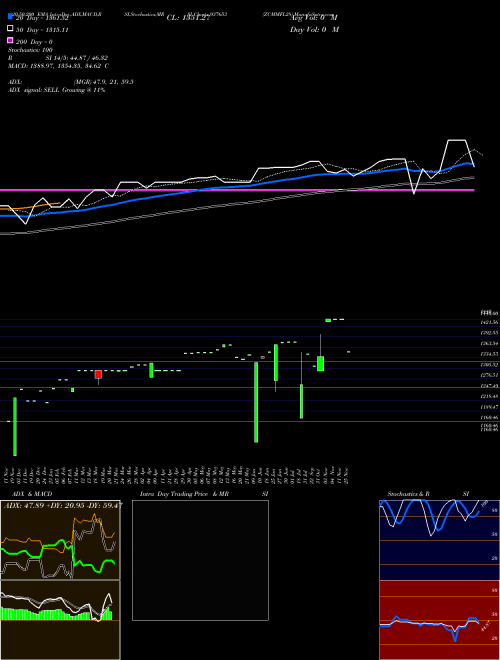Click the empty Intra Day Trading chart box
Screen dimensions: 500x660
coord(200,560)
